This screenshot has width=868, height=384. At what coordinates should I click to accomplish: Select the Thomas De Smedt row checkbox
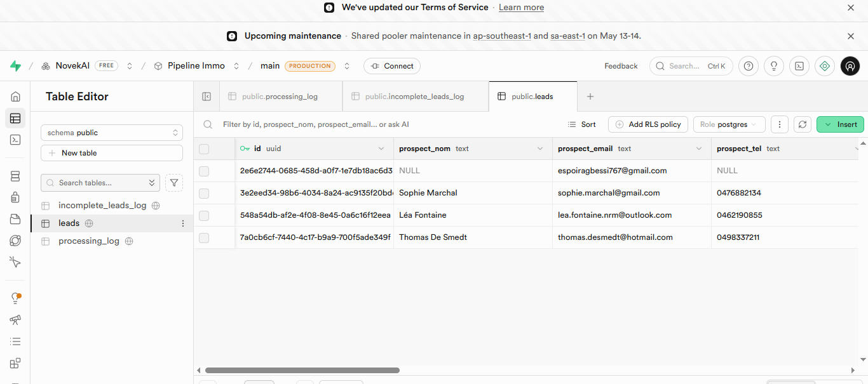click(x=204, y=237)
